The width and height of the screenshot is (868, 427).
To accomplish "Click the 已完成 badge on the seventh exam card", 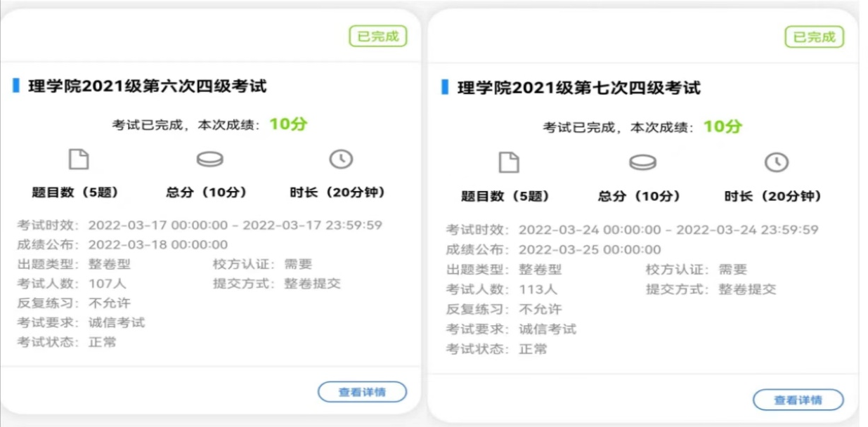I will [814, 37].
